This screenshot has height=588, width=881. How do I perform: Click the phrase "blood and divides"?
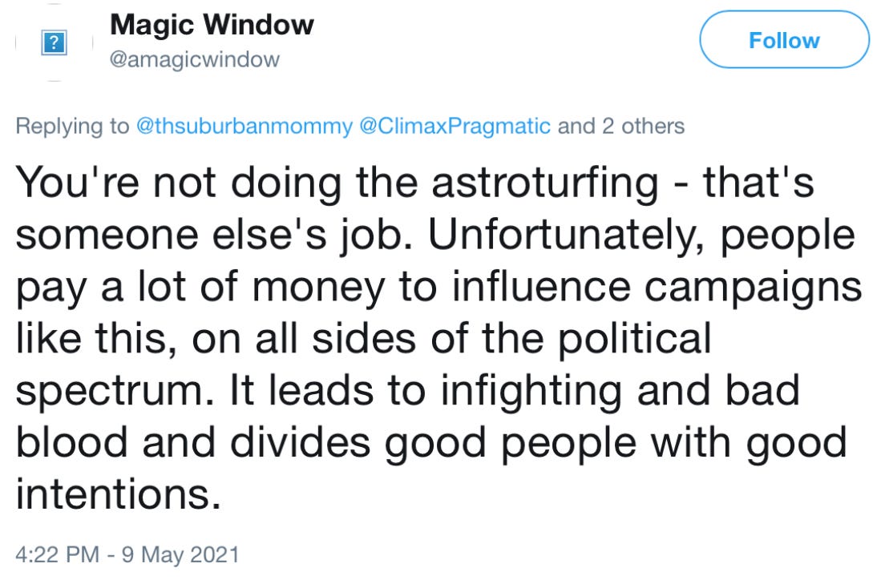193,442
